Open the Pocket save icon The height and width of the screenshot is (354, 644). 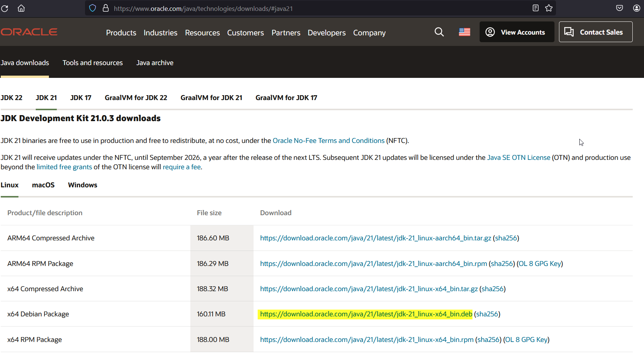[620, 8]
